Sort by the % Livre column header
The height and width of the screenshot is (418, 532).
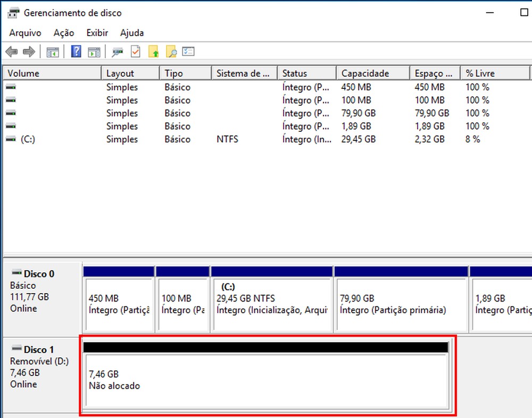coord(495,73)
